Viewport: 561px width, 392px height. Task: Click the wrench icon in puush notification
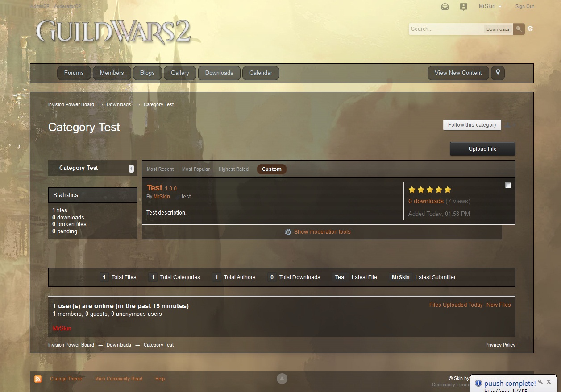tap(540, 382)
